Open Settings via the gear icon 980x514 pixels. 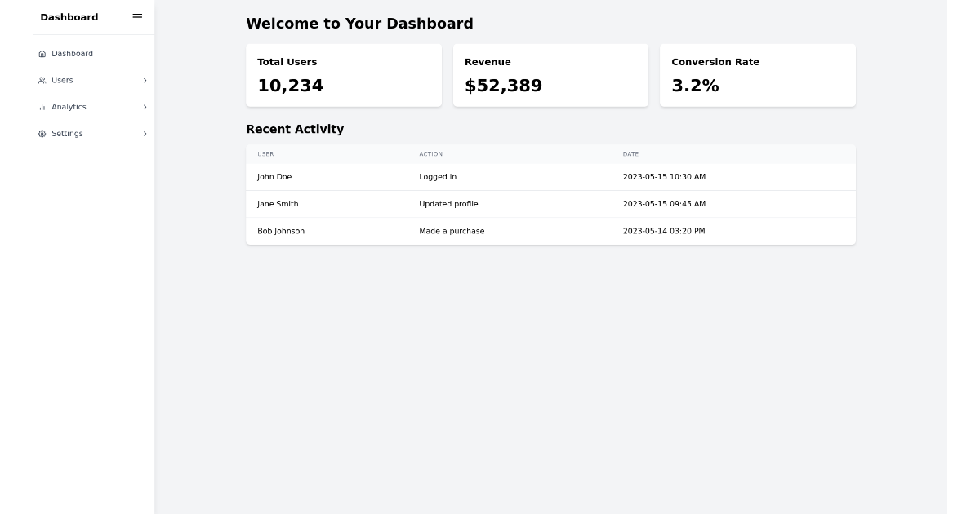[42, 133]
